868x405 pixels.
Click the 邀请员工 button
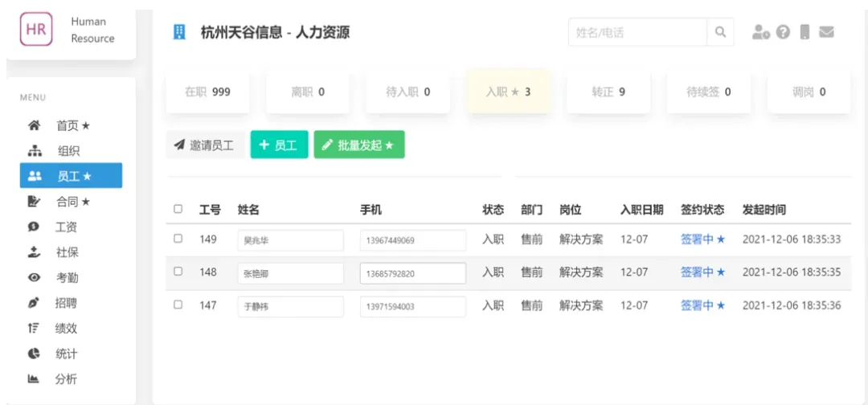click(204, 145)
